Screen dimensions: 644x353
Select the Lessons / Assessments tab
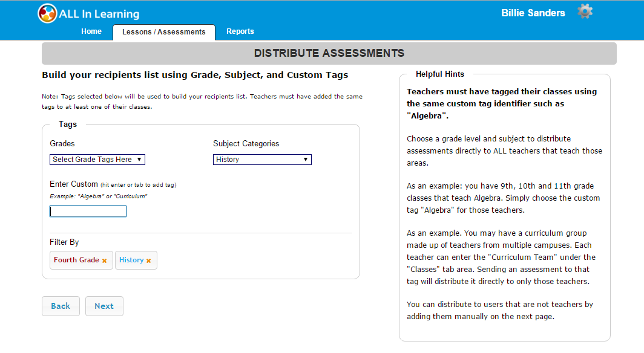pos(163,32)
